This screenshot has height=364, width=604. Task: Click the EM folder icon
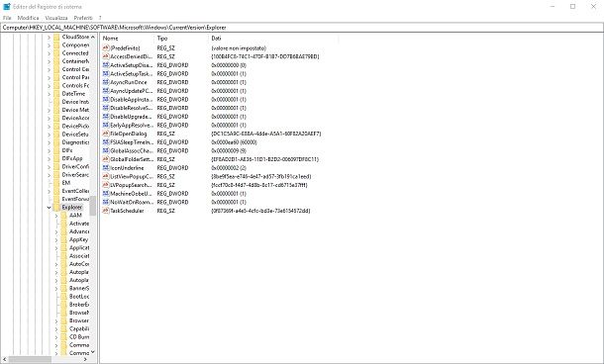point(56,183)
